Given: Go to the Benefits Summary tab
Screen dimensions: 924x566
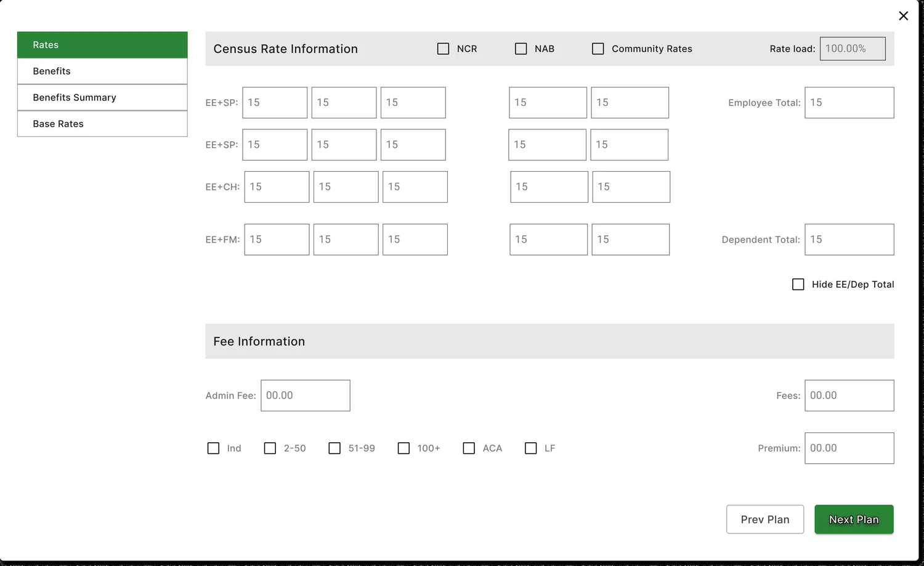Looking at the screenshot, I should (x=102, y=97).
